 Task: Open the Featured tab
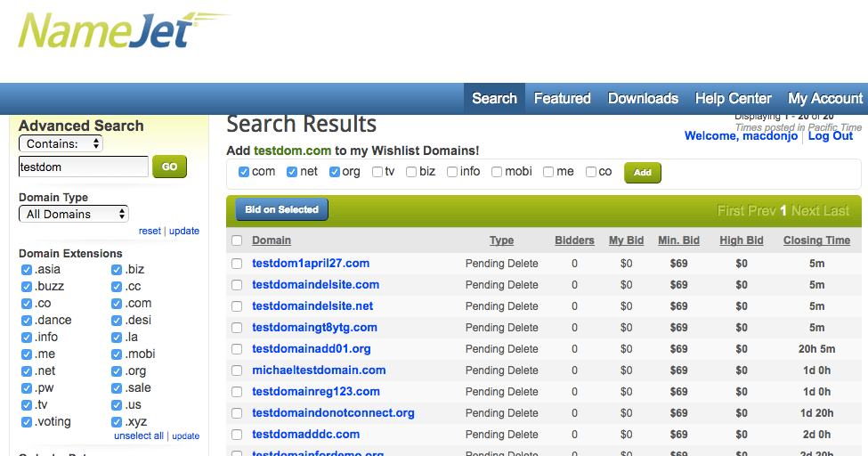pyautogui.click(x=562, y=98)
